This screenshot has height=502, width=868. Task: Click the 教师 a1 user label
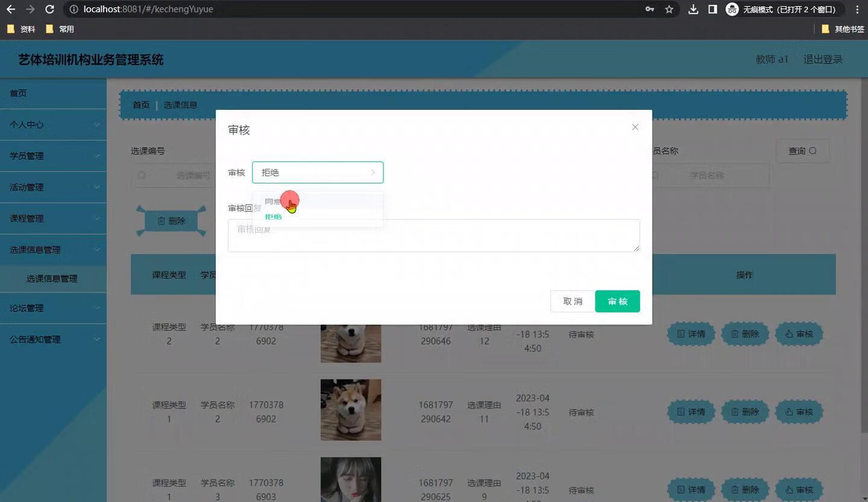(x=772, y=59)
